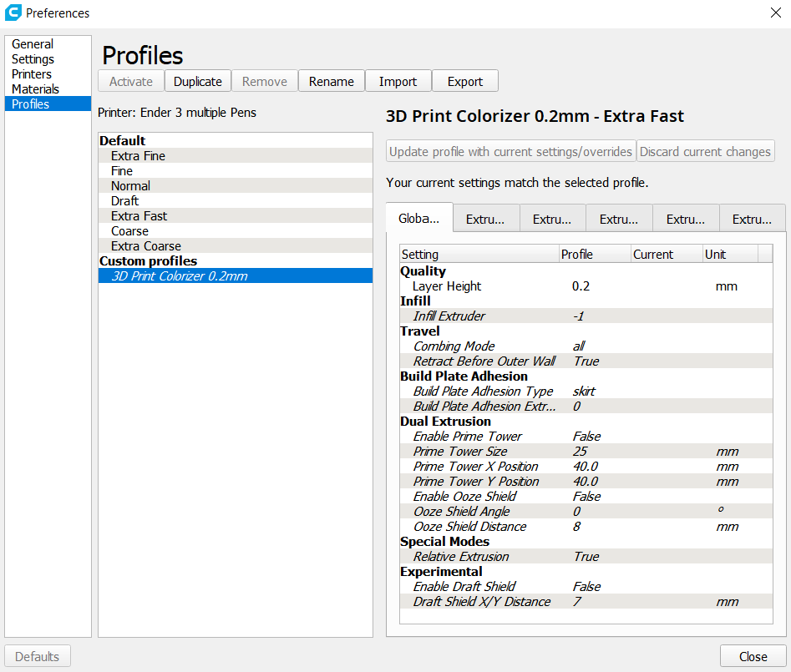Select Materials in the sidebar
The image size is (791, 672).
(36, 89)
